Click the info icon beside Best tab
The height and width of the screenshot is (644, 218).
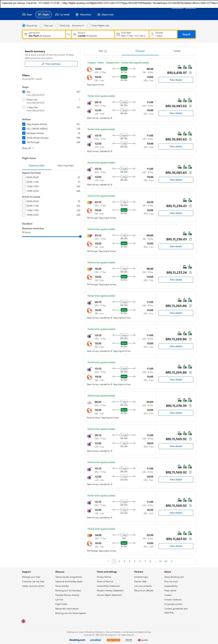[106, 51]
